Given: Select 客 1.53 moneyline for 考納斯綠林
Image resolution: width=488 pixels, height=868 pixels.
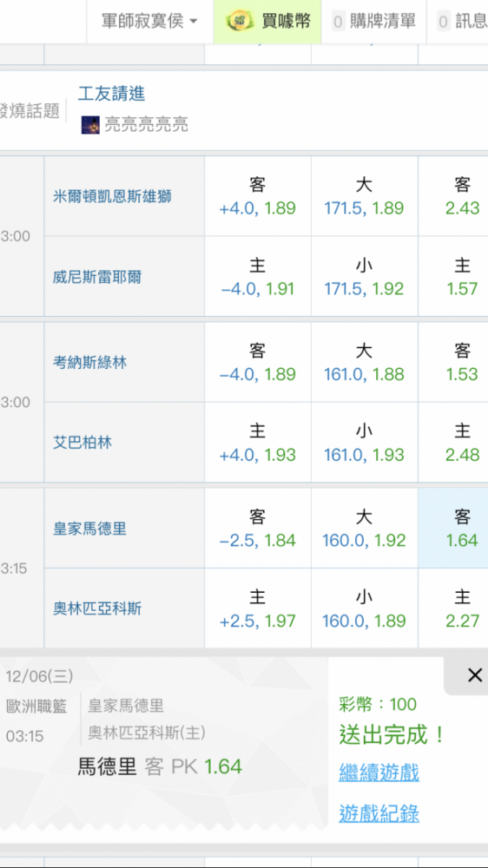Looking at the screenshot, I should [453, 363].
